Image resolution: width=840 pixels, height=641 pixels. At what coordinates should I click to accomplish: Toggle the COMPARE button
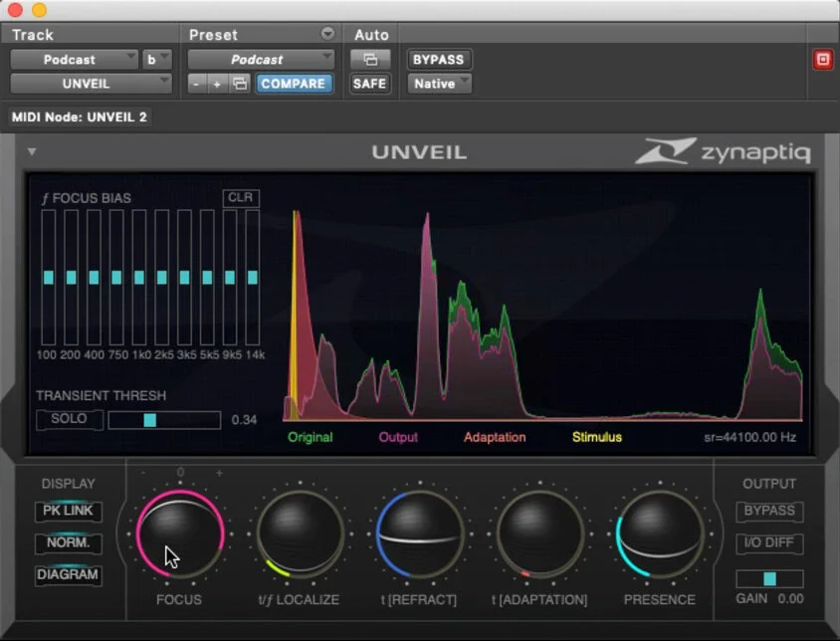pyautogui.click(x=294, y=84)
